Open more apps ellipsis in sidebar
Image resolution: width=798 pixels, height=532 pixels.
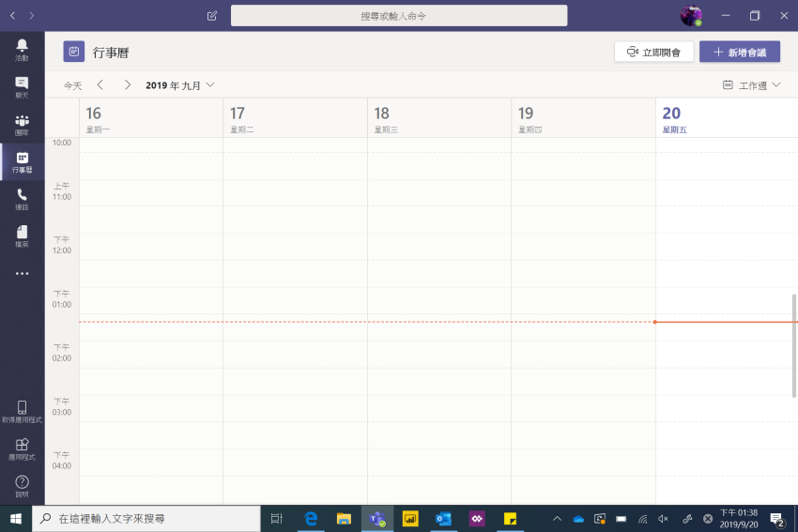[x=22, y=274]
